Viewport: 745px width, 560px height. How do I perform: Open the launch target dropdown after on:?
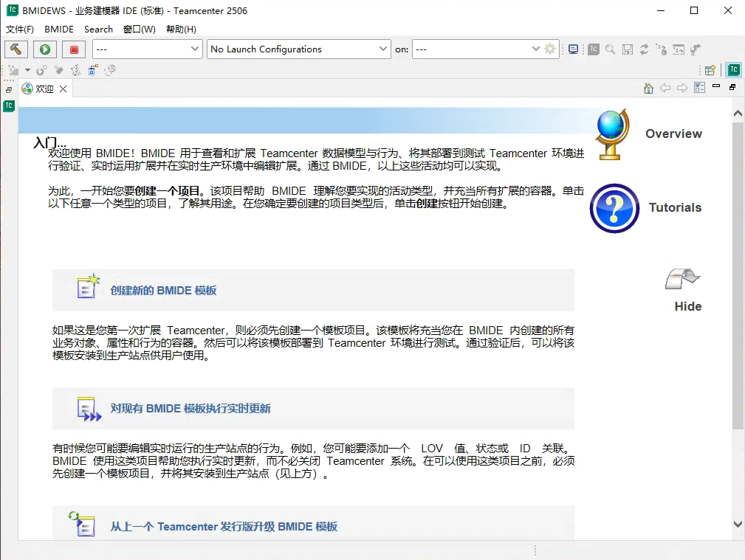[478, 49]
